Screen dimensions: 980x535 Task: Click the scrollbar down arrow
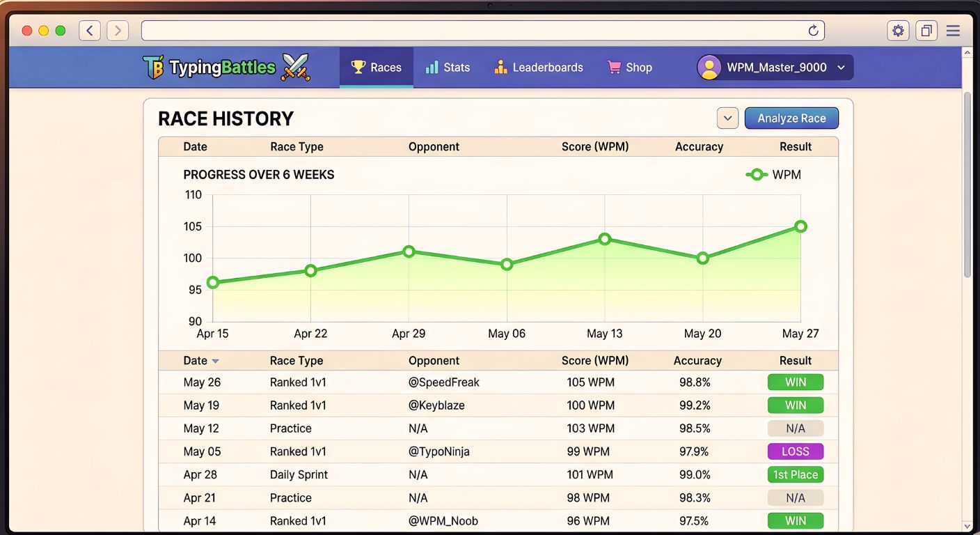click(x=967, y=526)
